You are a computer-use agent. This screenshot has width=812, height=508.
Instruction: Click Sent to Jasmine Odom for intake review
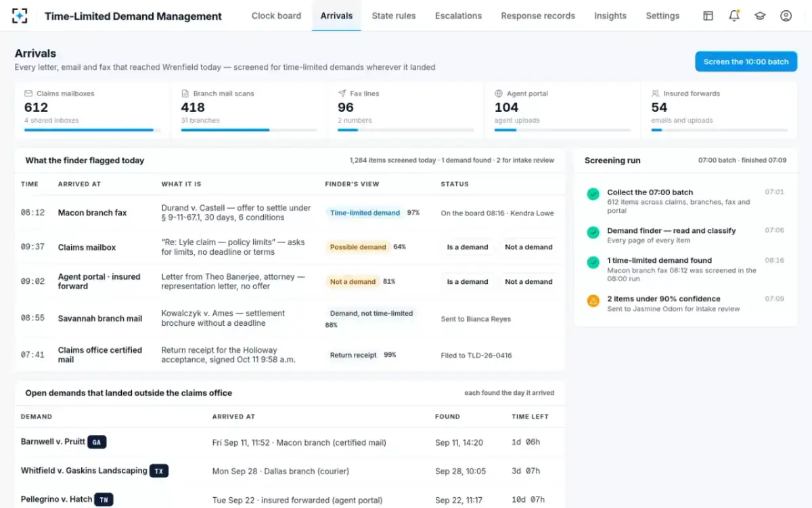(673, 309)
